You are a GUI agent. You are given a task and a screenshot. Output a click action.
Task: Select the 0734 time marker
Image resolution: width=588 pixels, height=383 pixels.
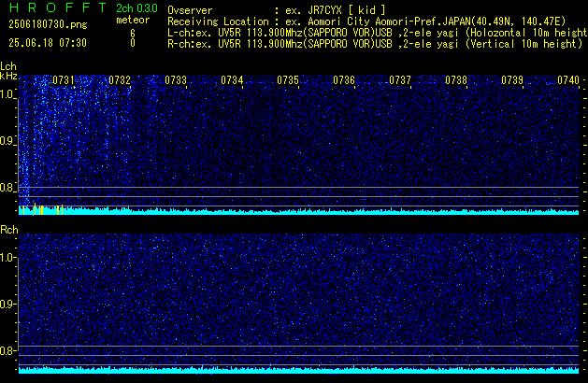point(232,80)
